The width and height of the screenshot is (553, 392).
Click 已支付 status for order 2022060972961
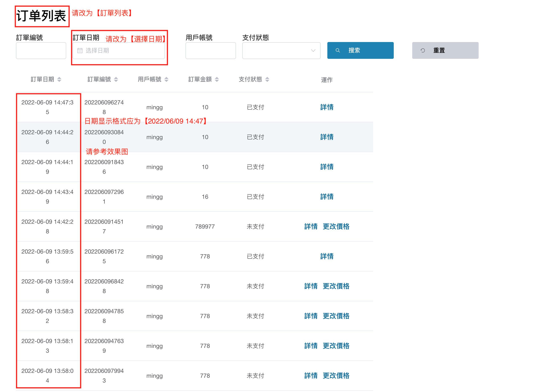tap(255, 196)
